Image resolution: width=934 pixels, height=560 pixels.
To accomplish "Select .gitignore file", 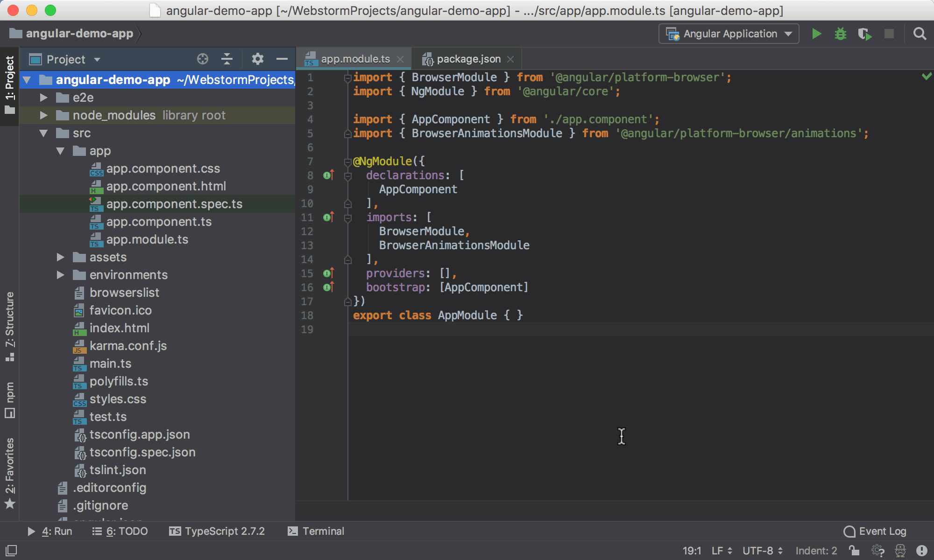I will tap(100, 505).
